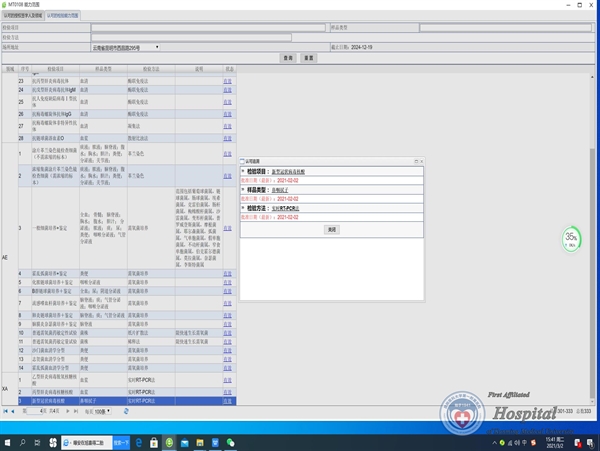Image resolution: width=600 pixels, height=451 pixels.
Task: Click the underlined 实时RT-PCR法 link in popup
Action: click(x=285, y=208)
